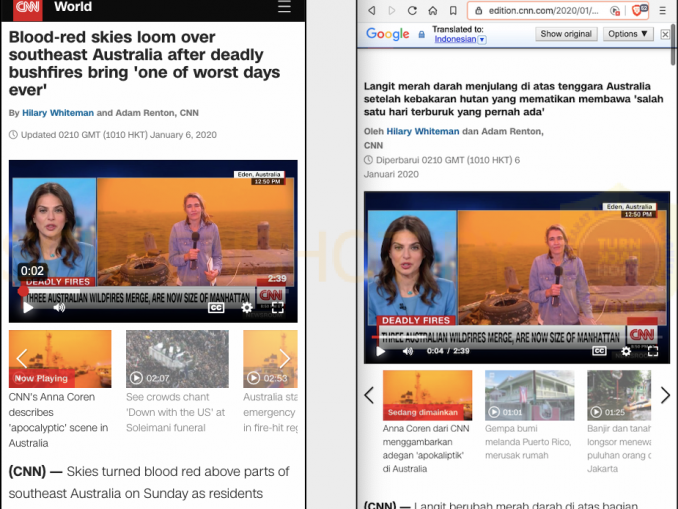
Task: Click browser back button
Action: tap(371, 10)
